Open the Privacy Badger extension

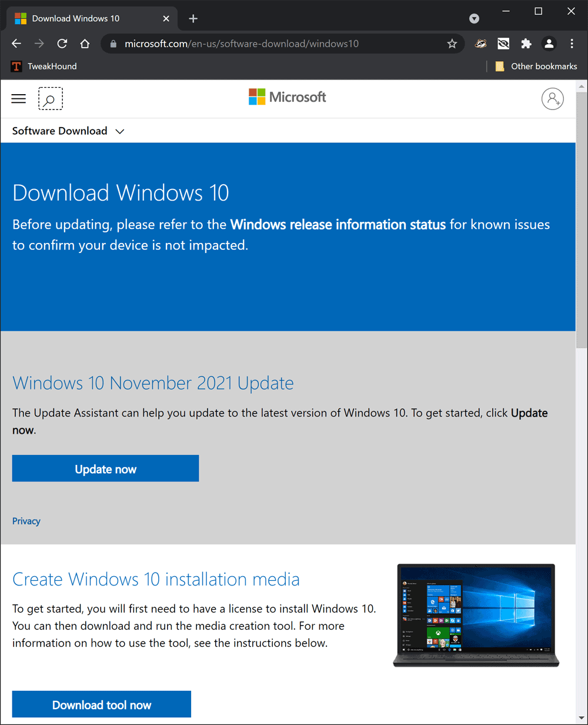(481, 44)
